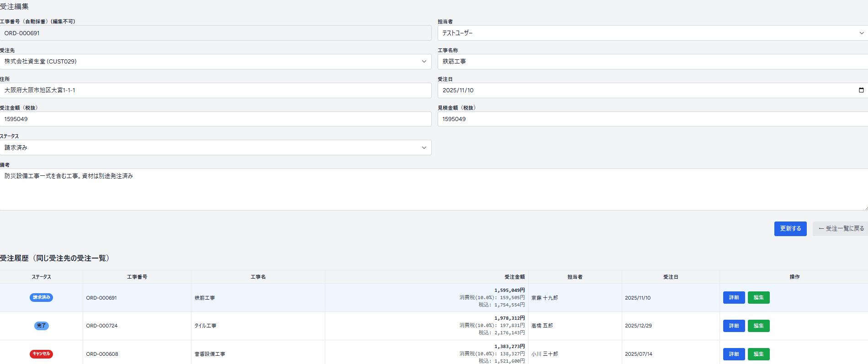Open the calendar picker in 受注日 field
Viewport: 868px width, 364px height.
point(861,90)
